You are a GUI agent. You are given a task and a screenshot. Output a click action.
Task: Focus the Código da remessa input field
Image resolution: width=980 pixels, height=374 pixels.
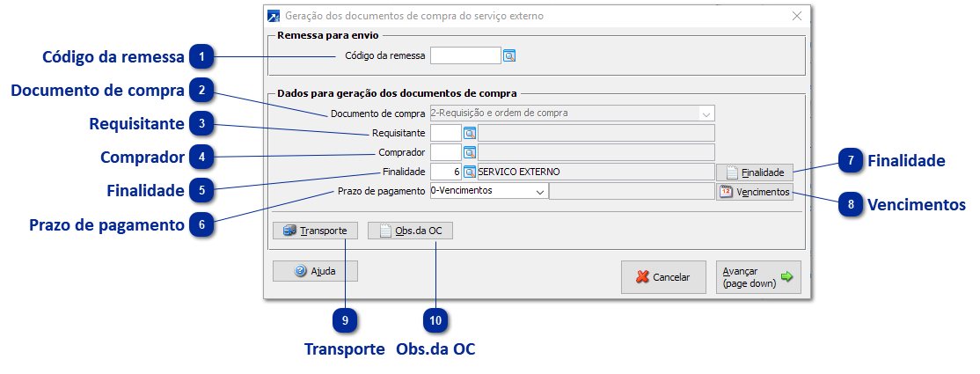click(x=464, y=55)
